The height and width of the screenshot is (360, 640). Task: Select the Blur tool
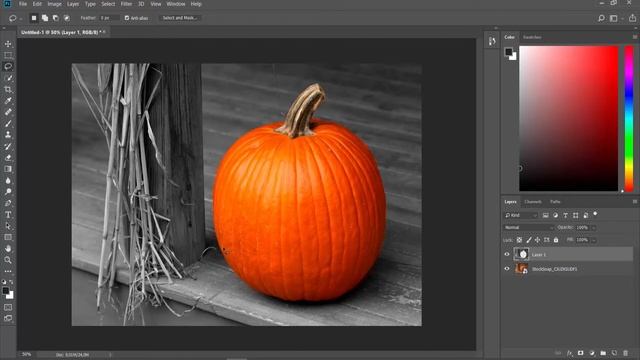[x=8, y=180]
